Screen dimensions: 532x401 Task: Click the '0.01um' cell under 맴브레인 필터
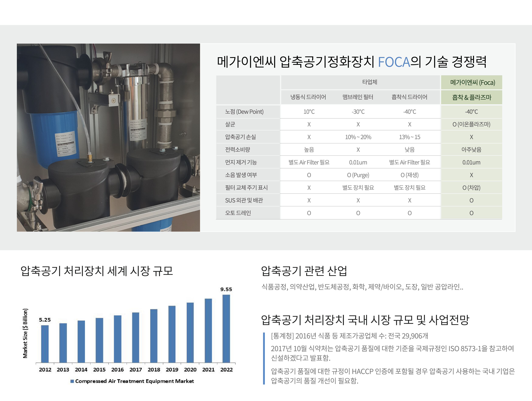358,162
